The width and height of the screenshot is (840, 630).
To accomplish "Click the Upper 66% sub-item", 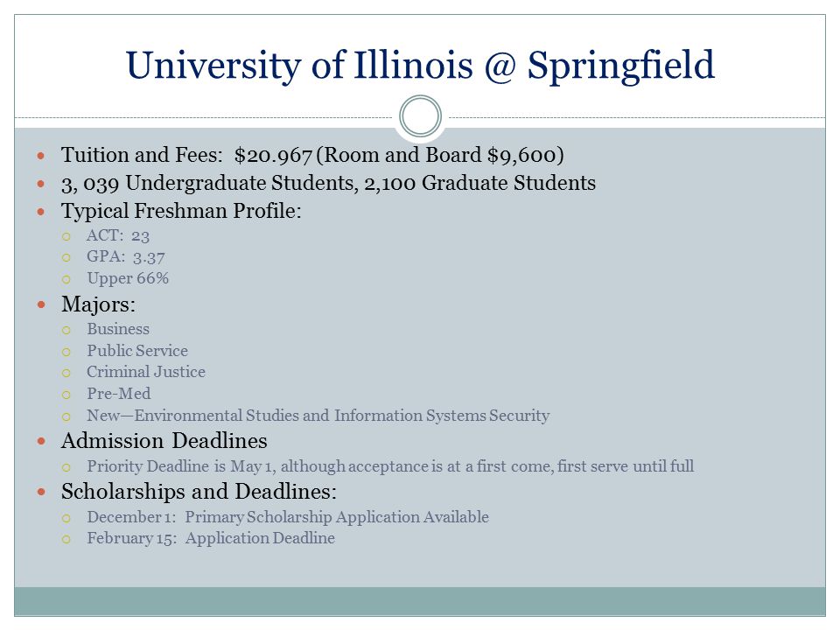I will click(128, 278).
